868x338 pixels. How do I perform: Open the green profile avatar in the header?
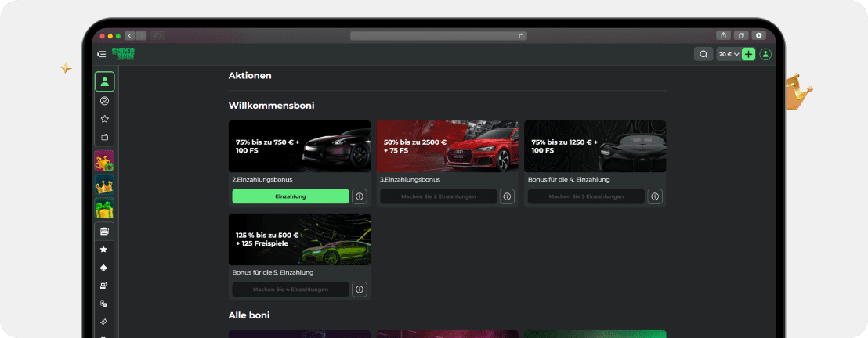click(765, 54)
